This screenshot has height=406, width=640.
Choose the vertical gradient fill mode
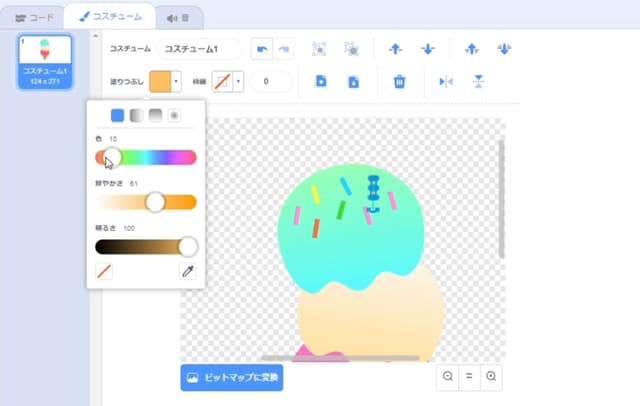pos(156,115)
